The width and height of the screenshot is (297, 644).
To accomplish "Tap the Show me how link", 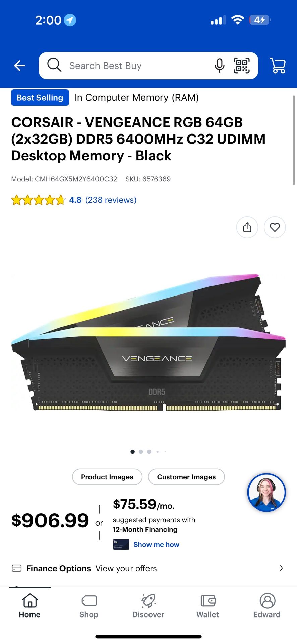I will [157, 544].
